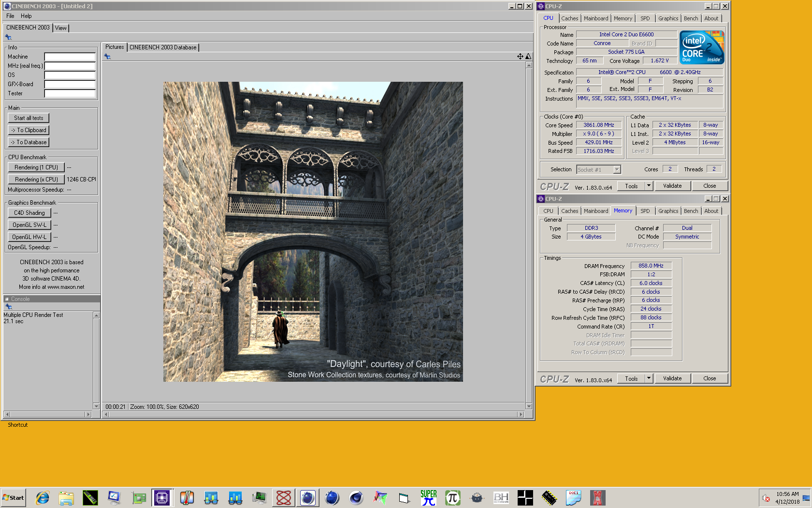Click into the OS input field
Screen dimensions: 812x508
click(70, 75)
